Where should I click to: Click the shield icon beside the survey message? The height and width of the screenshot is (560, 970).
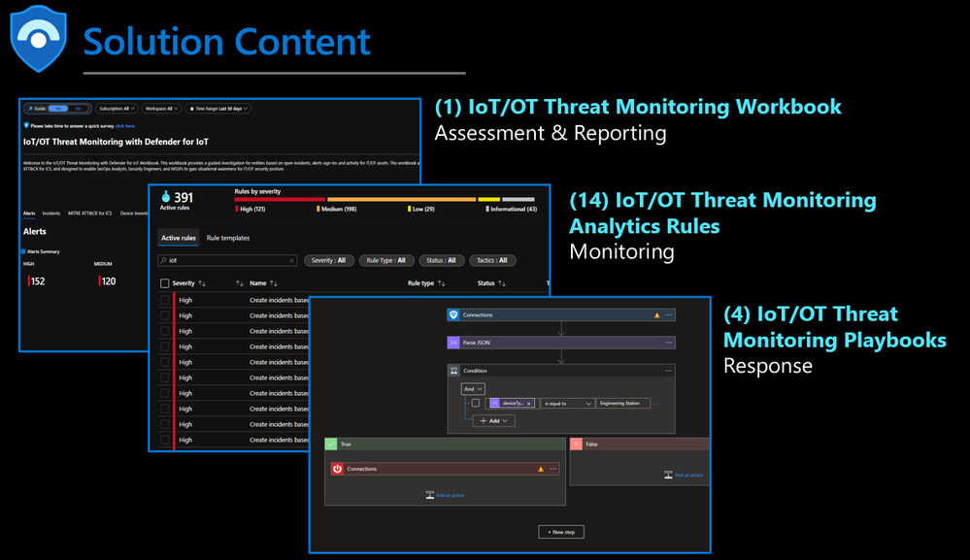click(26, 125)
